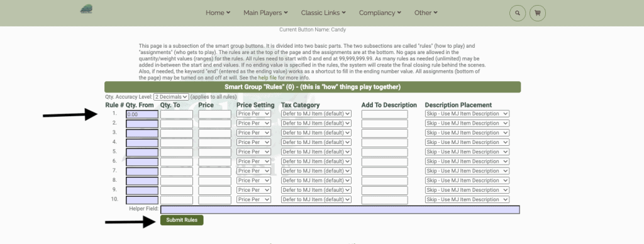The height and width of the screenshot is (244, 644).
Task: Click the Tax Category column header
Action: 300,105
